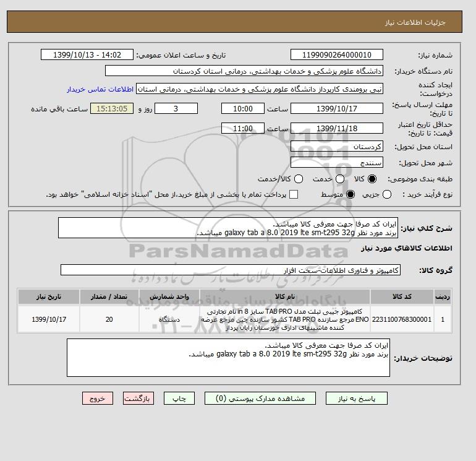Viewport: 476px width, 461px height.
Task: Click the unit cell دستگاه
Action: (x=169, y=319)
